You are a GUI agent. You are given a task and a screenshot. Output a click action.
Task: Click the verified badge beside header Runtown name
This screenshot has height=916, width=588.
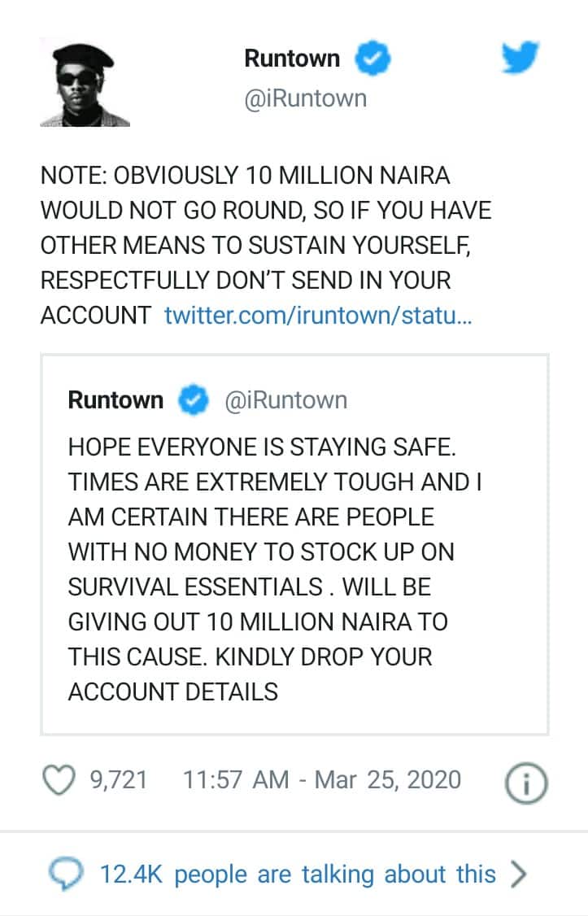375,59
